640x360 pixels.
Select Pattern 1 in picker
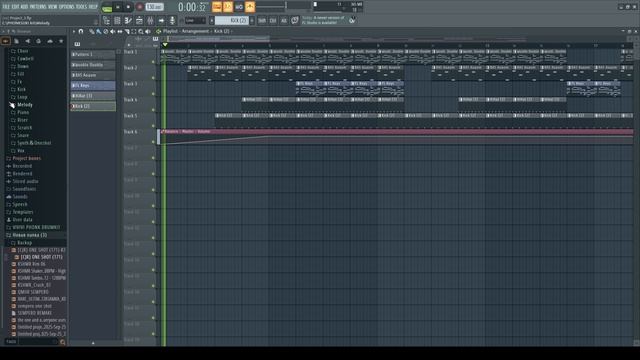tap(93, 54)
